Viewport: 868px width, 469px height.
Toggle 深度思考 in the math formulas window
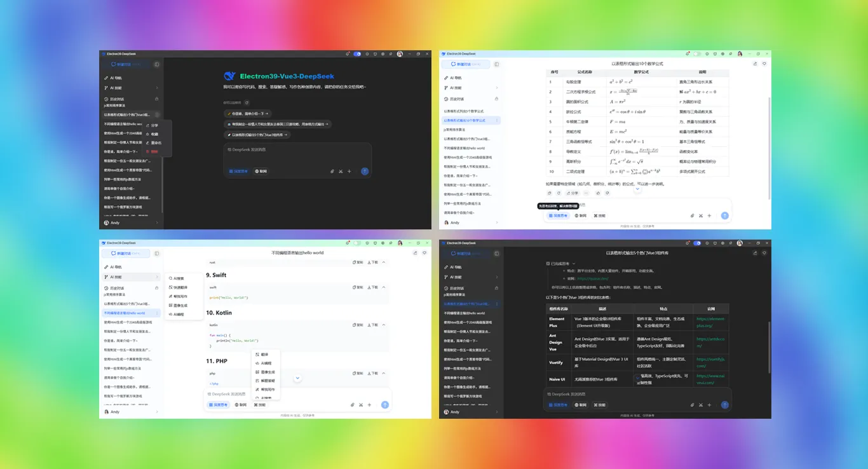click(x=559, y=215)
